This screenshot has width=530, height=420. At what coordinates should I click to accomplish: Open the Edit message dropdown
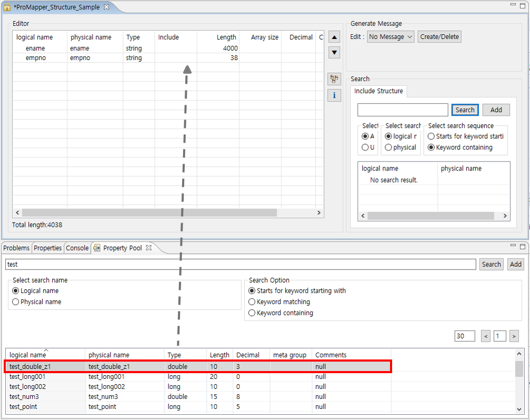(x=391, y=37)
